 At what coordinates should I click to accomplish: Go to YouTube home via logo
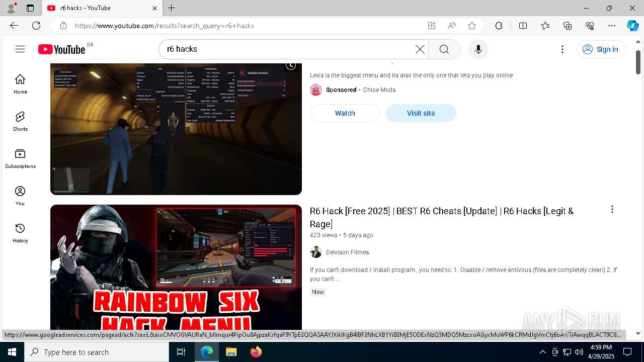point(62,49)
